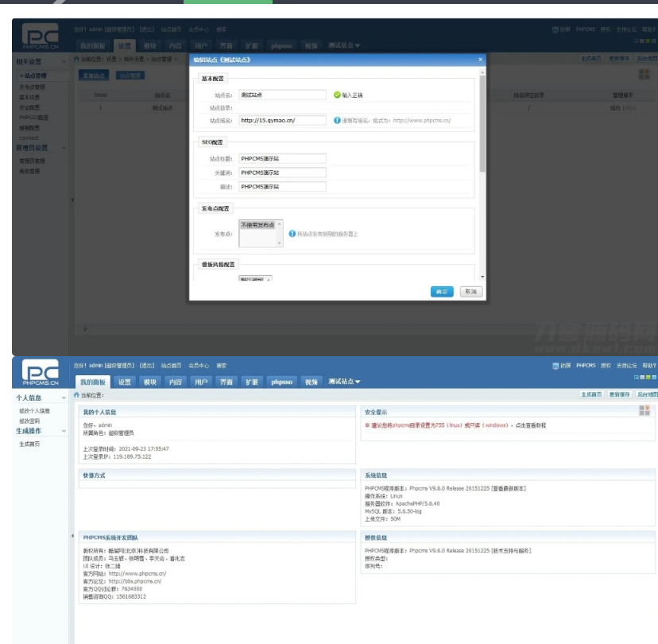Click the green check icon next to 输入正确
The height and width of the screenshot is (644, 658).
coord(337,95)
